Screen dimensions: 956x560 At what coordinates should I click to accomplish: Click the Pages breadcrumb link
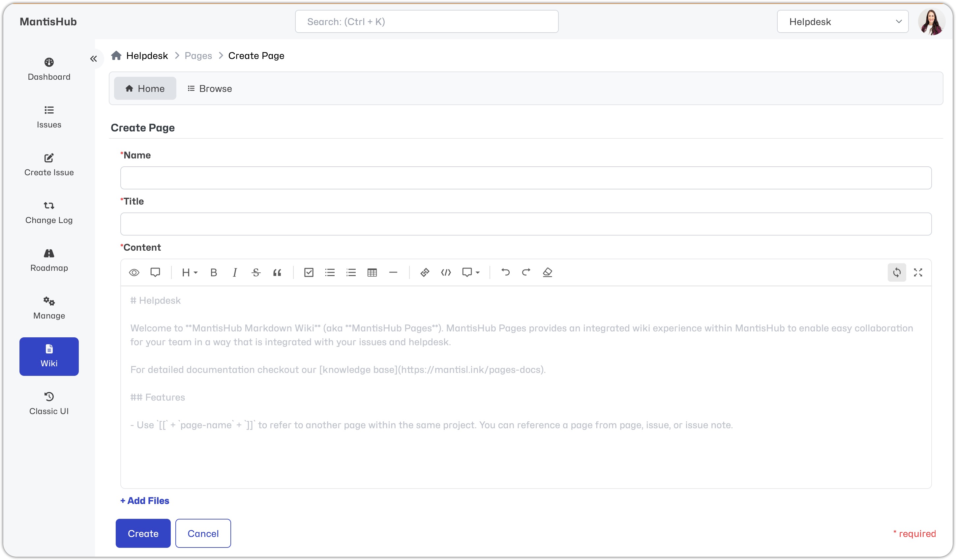click(x=198, y=56)
